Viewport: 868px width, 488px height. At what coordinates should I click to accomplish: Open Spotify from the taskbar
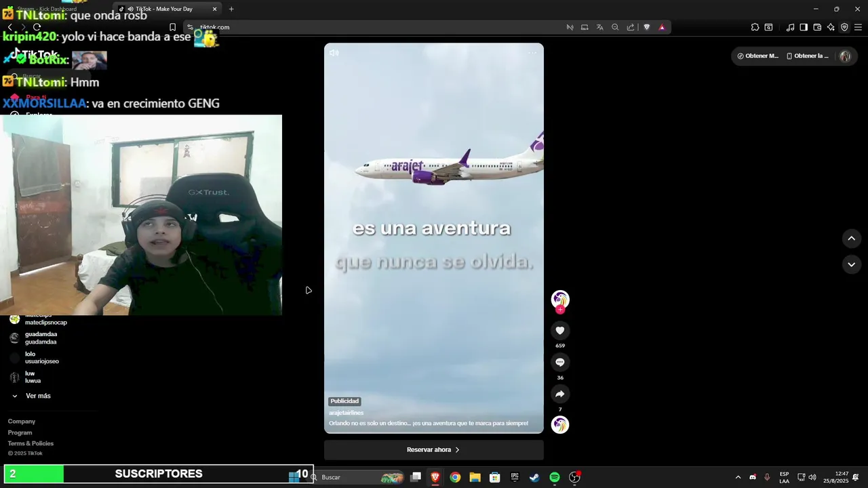click(555, 477)
